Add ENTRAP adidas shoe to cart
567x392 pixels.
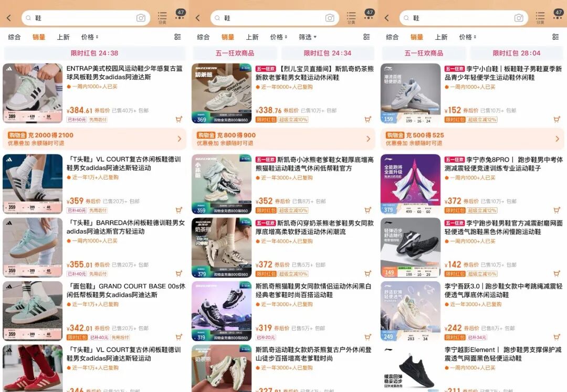pos(179,119)
